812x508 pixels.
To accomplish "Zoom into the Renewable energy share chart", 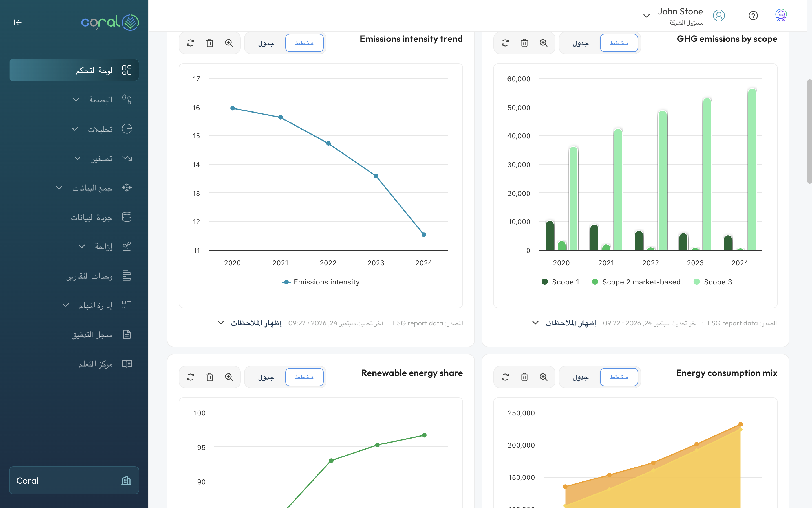I will point(229,377).
